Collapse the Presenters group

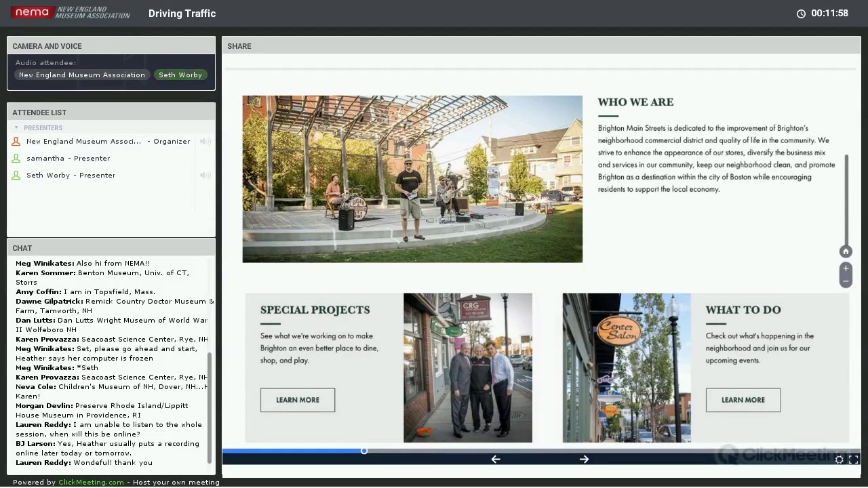tap(17, 127)
